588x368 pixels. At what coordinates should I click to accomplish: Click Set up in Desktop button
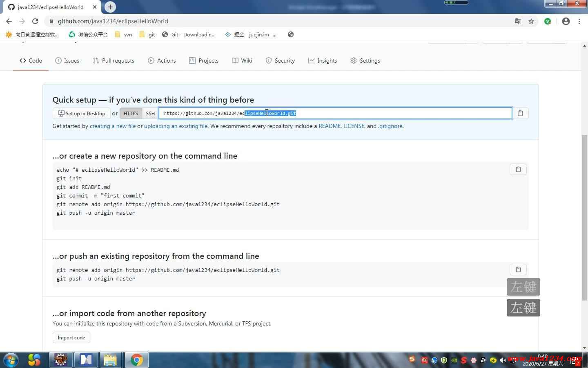click(x=82, y=113)
